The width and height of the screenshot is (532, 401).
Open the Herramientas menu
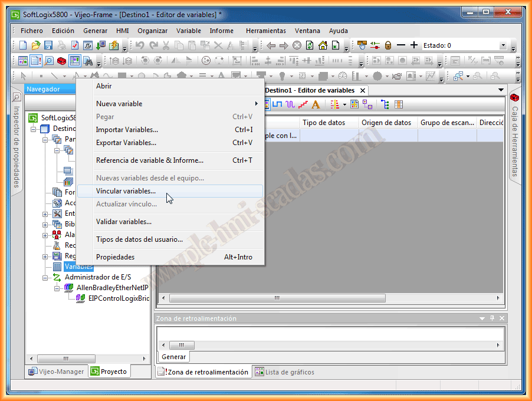click(x=265, y=31)
